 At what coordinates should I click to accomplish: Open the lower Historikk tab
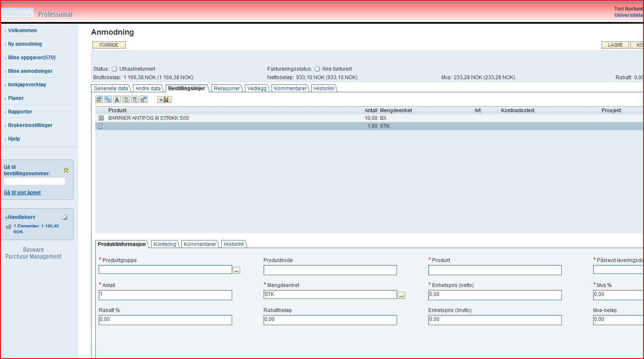coord(234,244)
